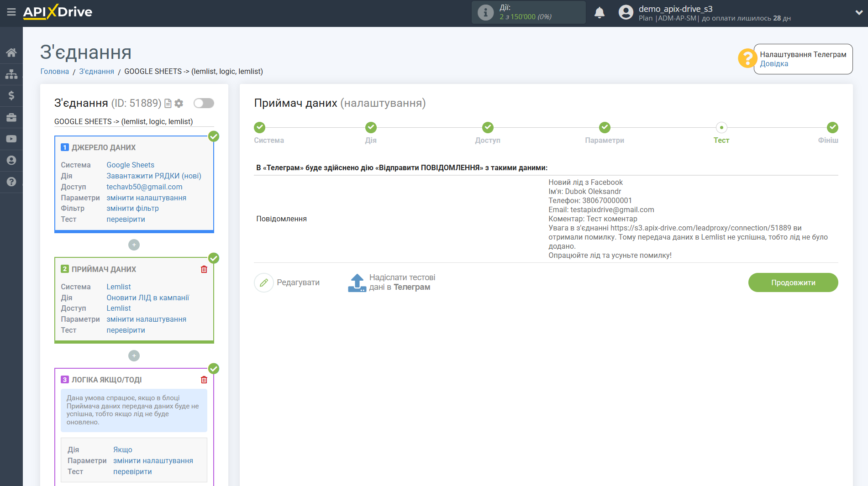Click the ДЖЕРЕЛО ДАНИХ block header
868x486 pixels.
(x=104, y=147)
